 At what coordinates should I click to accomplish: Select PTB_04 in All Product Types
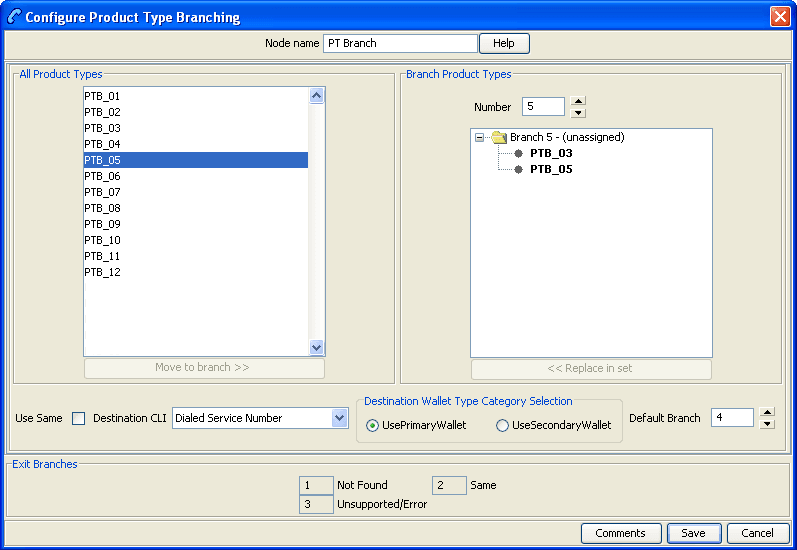196,144
